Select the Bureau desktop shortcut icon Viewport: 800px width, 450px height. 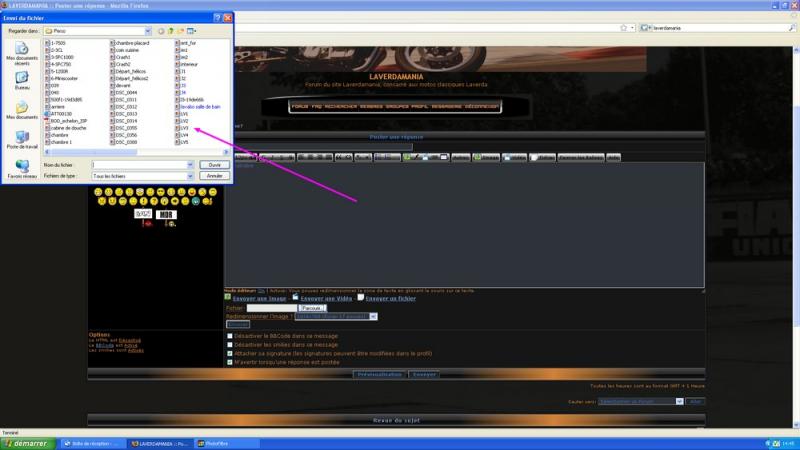pos(22,81)
